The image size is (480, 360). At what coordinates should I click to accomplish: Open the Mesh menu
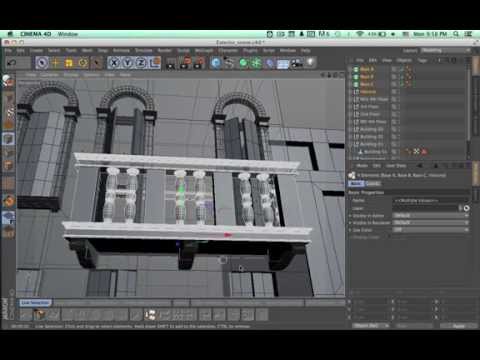click(87, 51)
